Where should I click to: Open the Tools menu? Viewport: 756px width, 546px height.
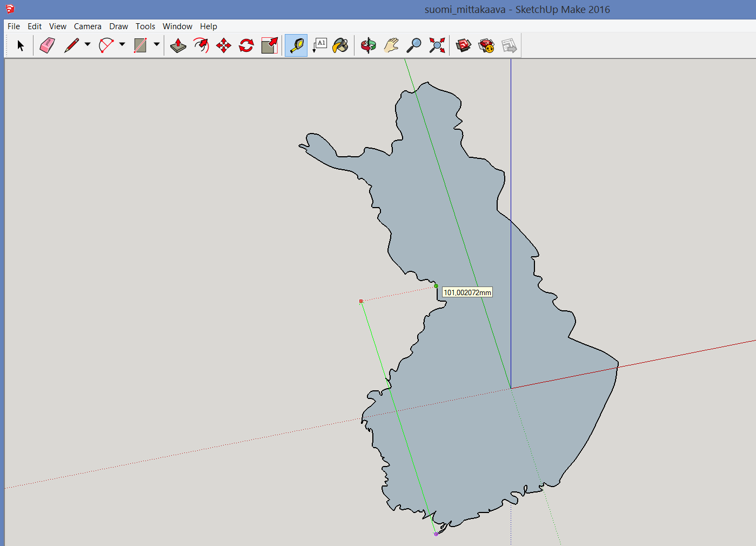point(145,26)
